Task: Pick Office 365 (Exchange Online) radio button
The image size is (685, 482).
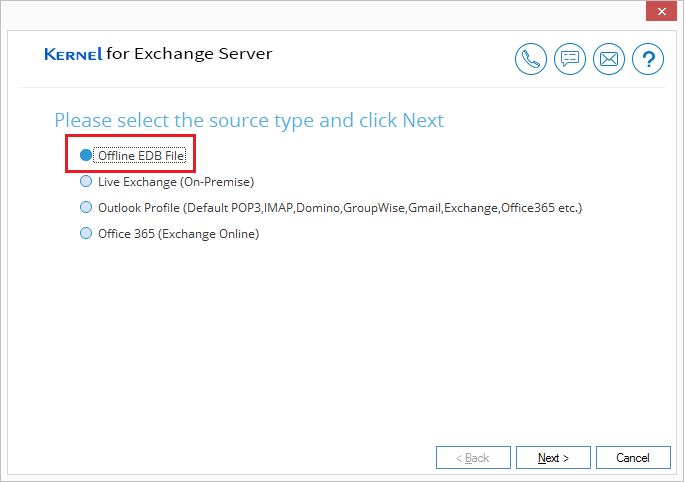Action: [86, 233]
